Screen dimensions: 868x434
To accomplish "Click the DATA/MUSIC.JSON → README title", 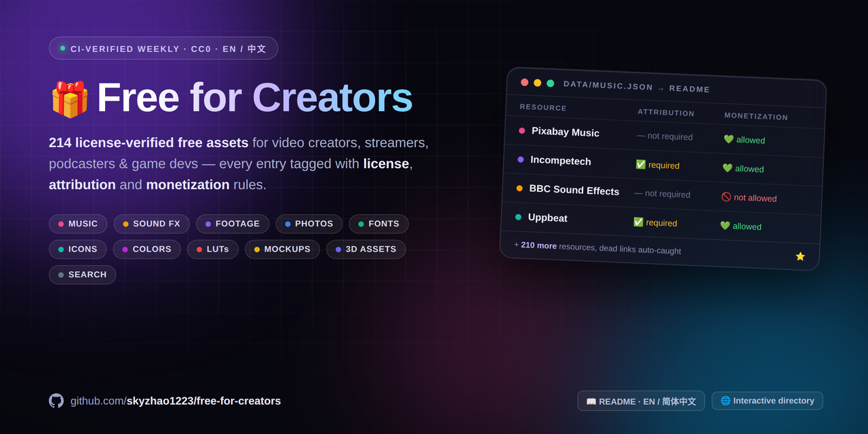I will (637, 87).
